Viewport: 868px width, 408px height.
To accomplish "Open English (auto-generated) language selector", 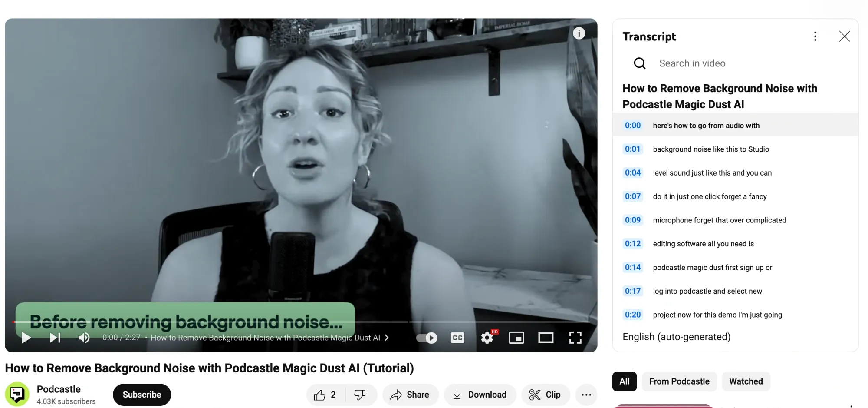I will click(676, 337).
